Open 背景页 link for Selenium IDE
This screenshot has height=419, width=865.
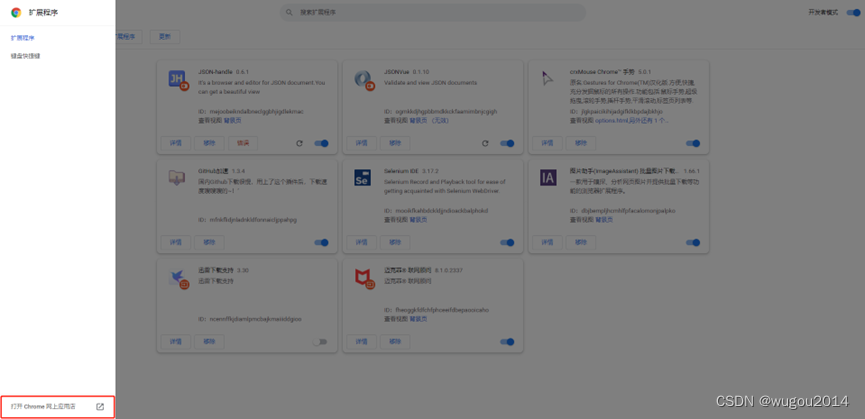[418, 219]
